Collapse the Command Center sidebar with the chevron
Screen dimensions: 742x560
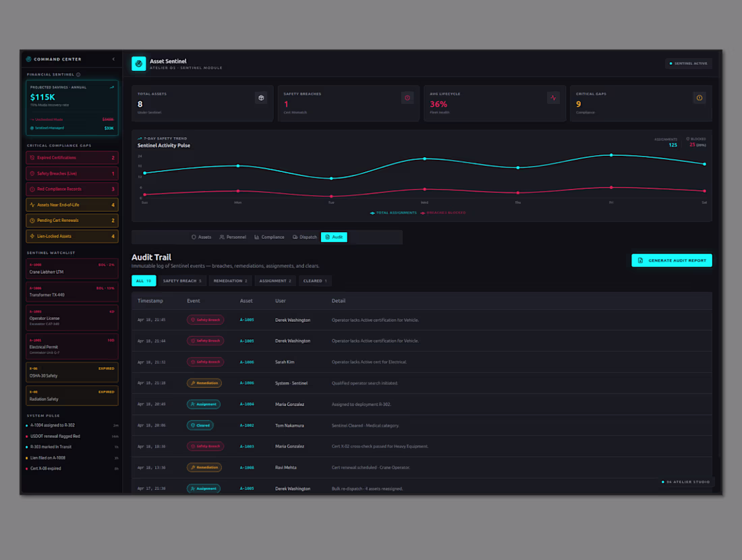coord(113,59)
